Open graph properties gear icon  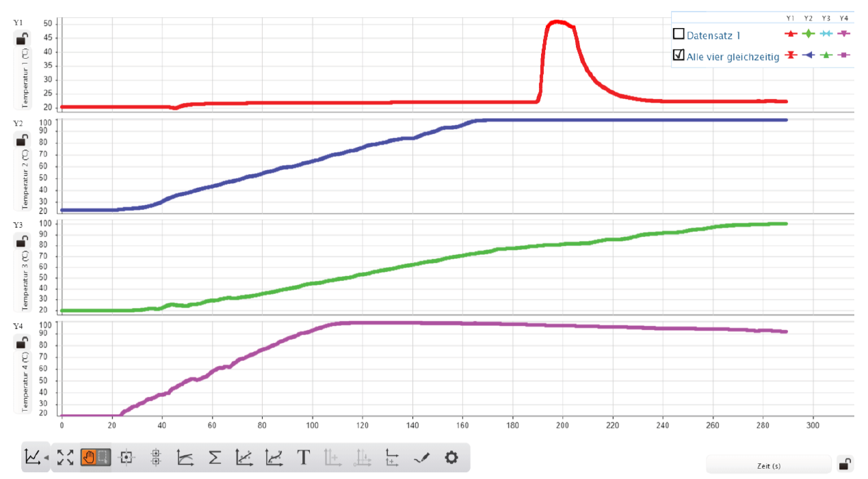pyautogui.click(x=451, y=457)
